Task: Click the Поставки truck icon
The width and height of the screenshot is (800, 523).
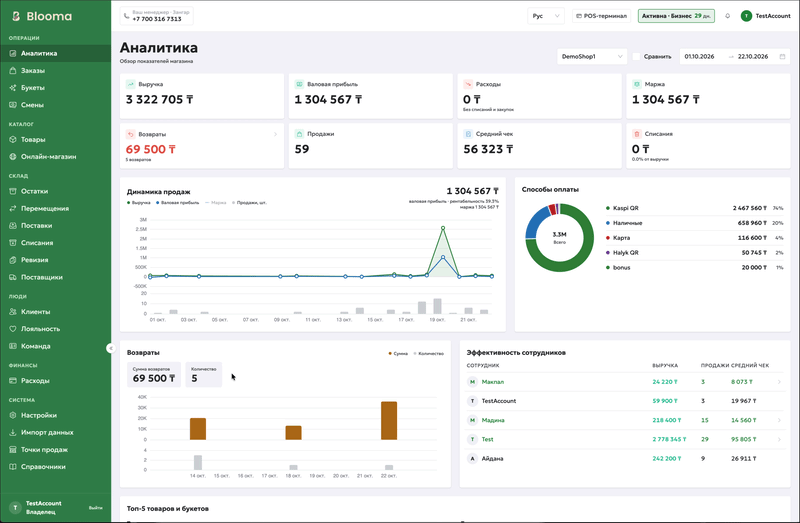Action: tap(13, 226)
